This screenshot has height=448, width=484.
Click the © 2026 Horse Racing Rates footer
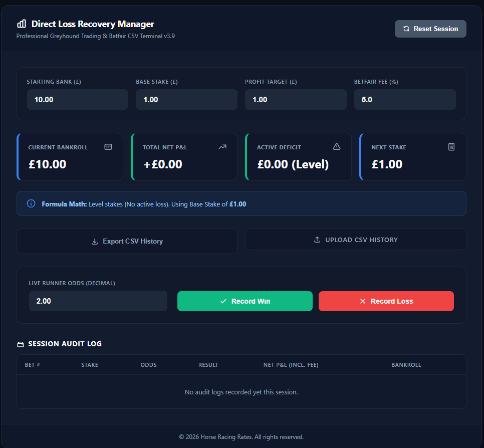241,437
